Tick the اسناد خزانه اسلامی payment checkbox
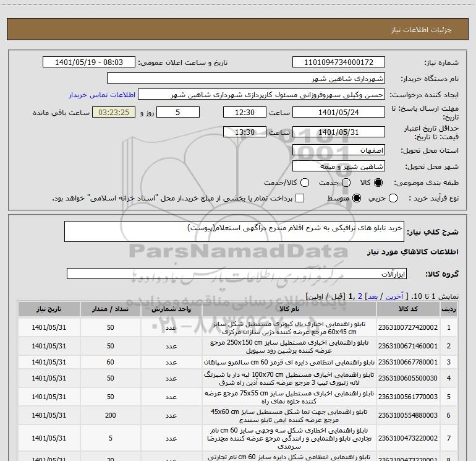476x461 pixels. tap(300, 198)
